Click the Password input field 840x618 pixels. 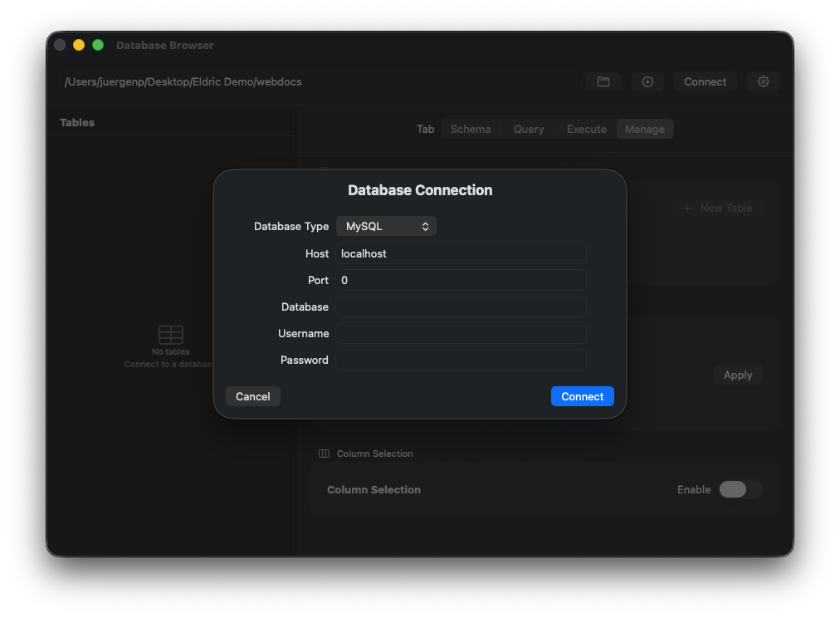pos(462,360)
